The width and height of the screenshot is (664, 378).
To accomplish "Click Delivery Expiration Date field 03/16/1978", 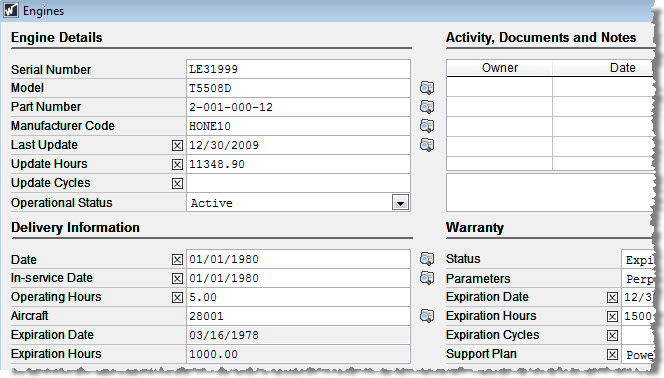I will pos(298,335).
